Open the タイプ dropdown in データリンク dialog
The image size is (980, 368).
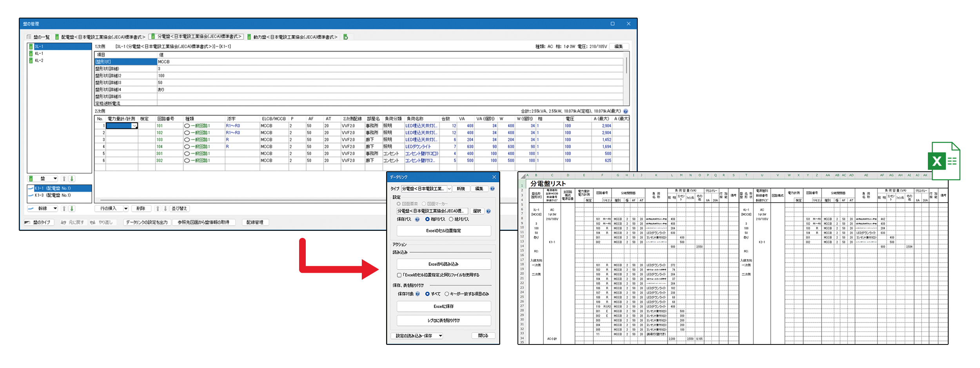[449, 189]
